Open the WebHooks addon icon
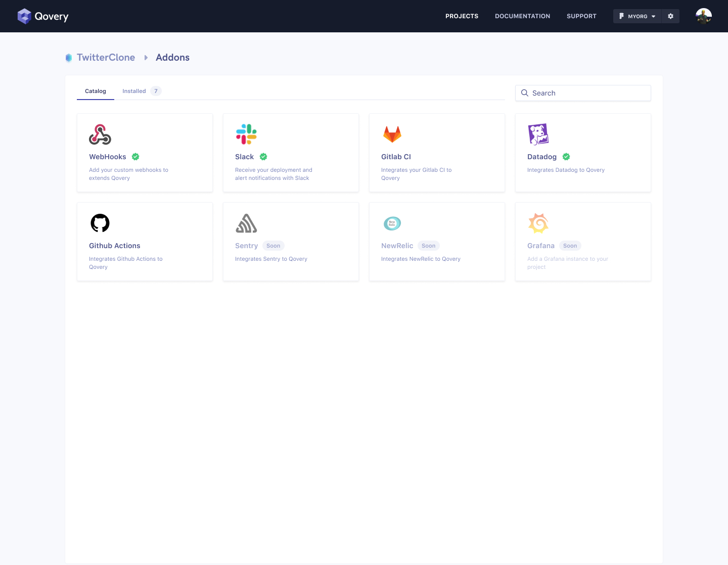Viewport: 728px width, 565px height. point(100,134)
